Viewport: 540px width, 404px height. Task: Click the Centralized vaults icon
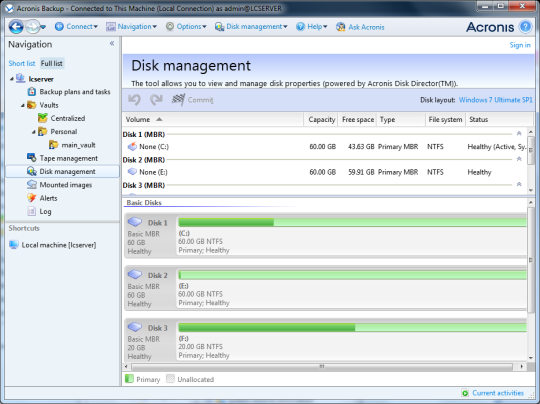point(42,118)
